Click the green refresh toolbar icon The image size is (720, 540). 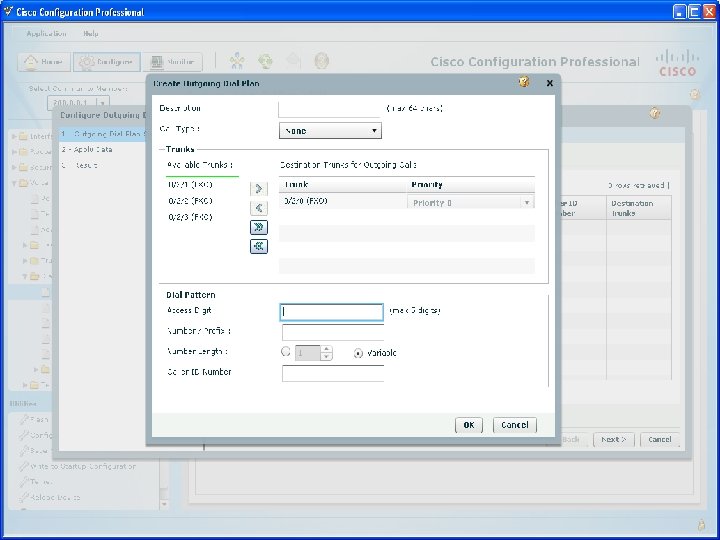tap(265, 61)
